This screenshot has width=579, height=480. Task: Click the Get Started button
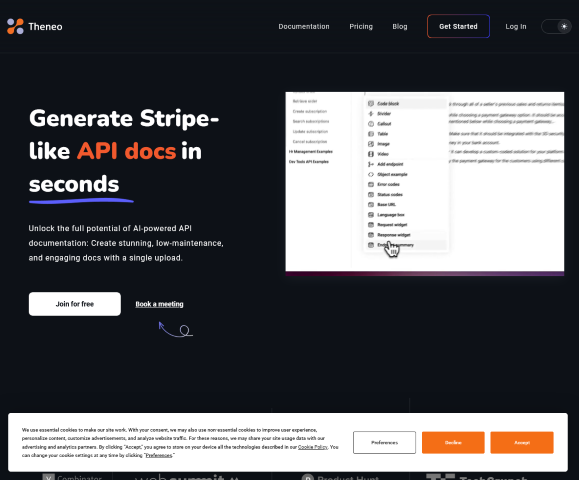[x=458, y=26]
